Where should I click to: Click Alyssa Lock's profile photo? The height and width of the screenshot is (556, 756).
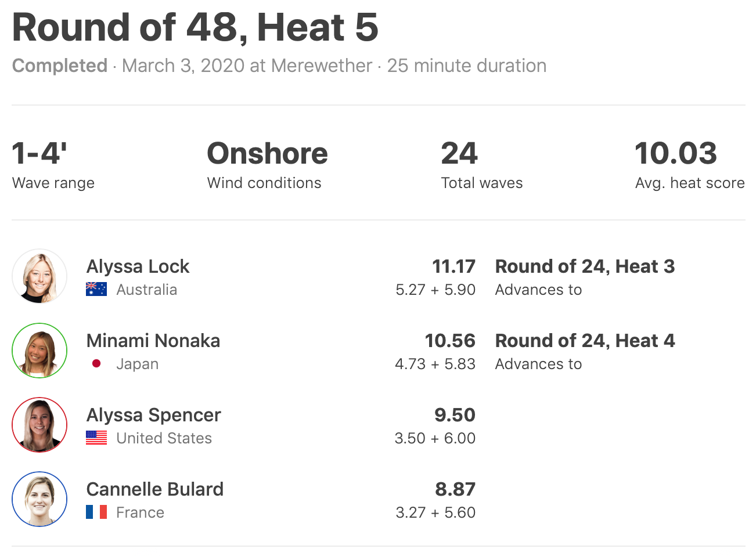(39, 276)
